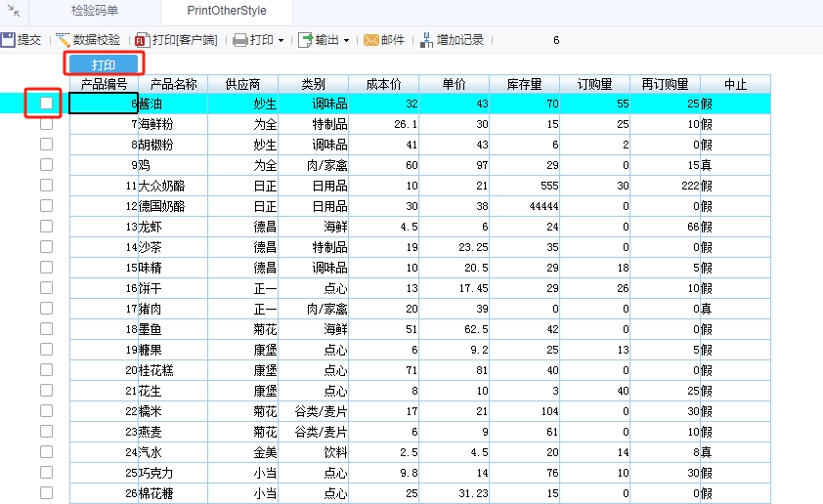Tick the checkbox for 桂花糕 row
The width and height of the screenshot is (823, 504).
pyautogui.click(x=46, y=370)
